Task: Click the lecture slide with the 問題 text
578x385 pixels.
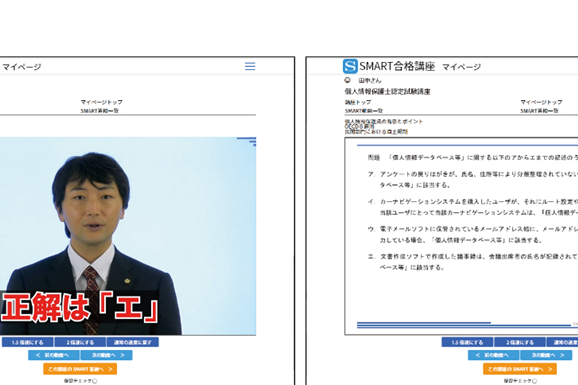Action: [x=461, y=236]
